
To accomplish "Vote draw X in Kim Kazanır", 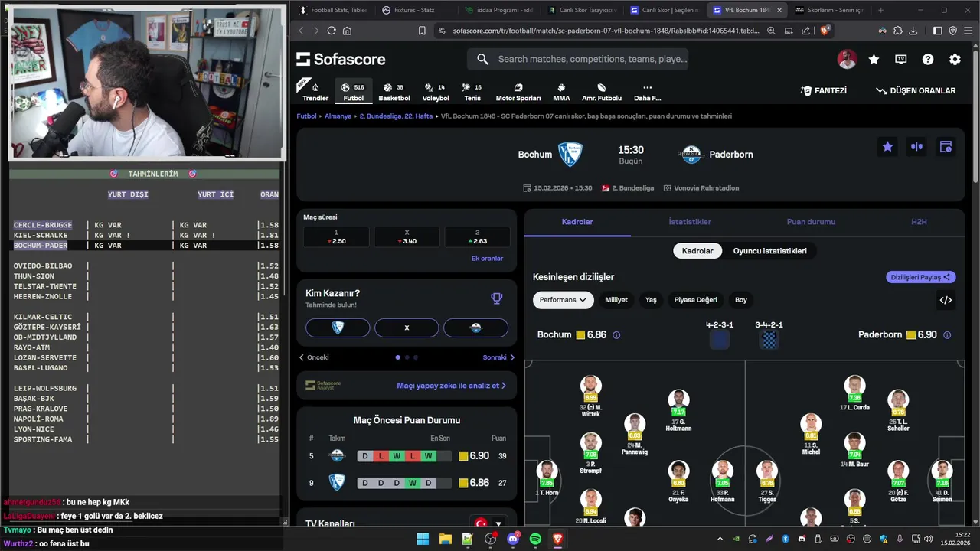I will [x=407, y=328].
